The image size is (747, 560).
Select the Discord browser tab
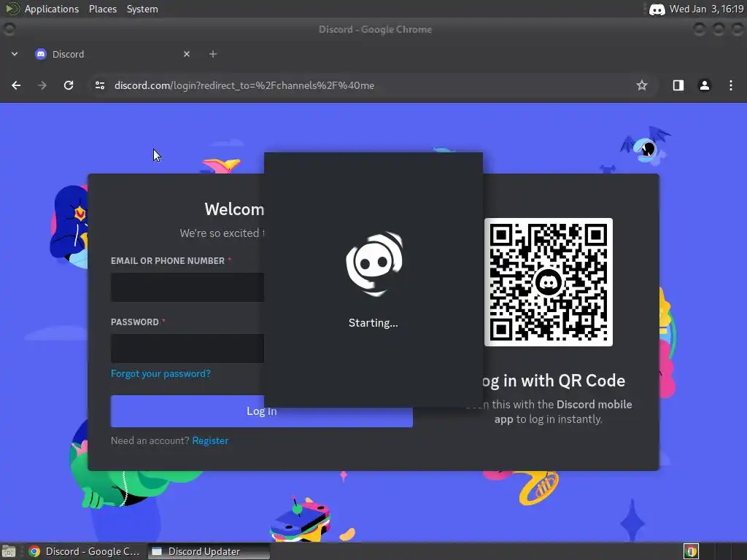tap(112, 54)
